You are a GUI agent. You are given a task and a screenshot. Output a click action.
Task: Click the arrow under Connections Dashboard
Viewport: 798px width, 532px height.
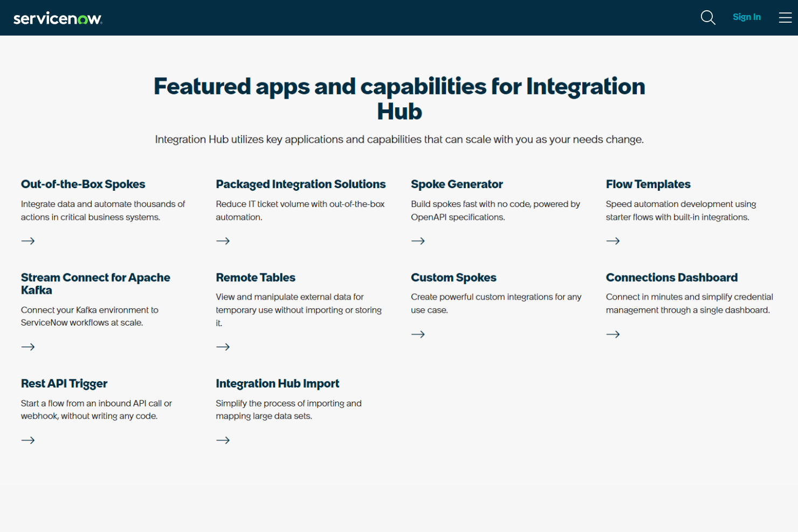tap(613, 334)
